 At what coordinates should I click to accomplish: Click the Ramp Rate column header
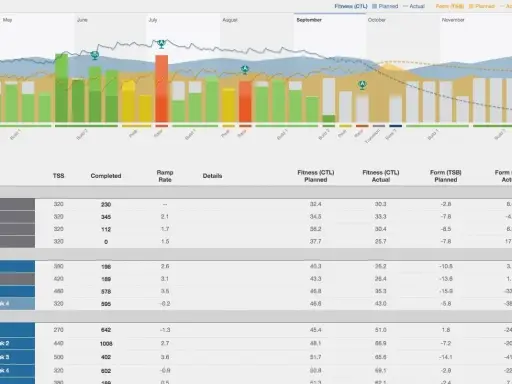pos(165,176)
